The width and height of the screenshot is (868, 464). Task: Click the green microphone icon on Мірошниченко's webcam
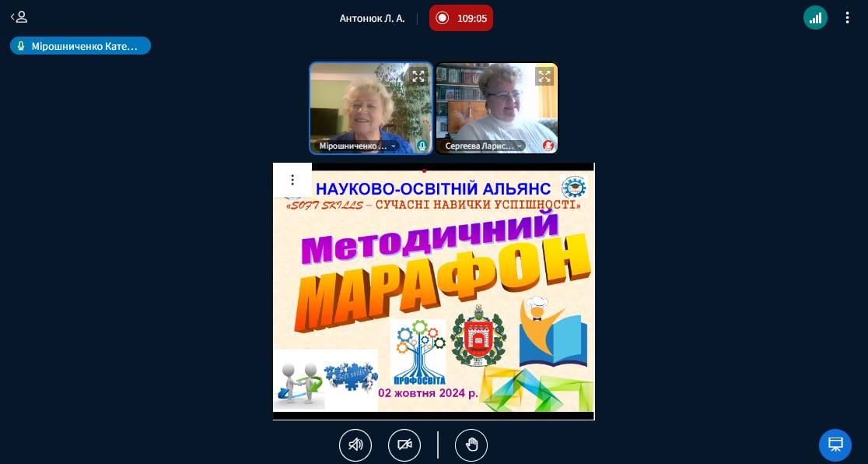coord(422,146)
